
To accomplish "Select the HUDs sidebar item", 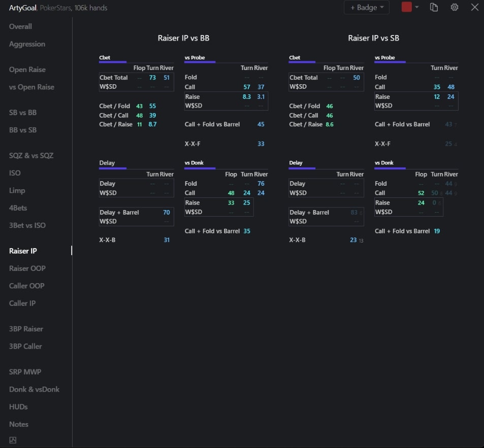I will click(18, 407).
